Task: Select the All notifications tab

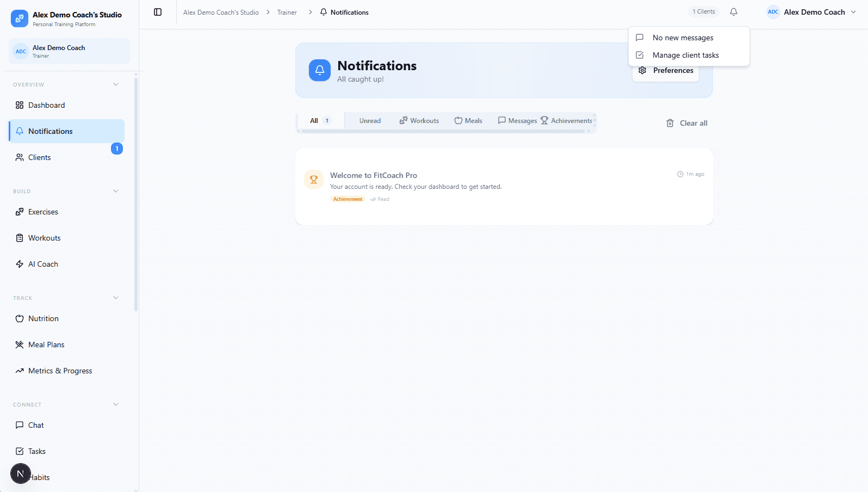Action: coord(321,121)
